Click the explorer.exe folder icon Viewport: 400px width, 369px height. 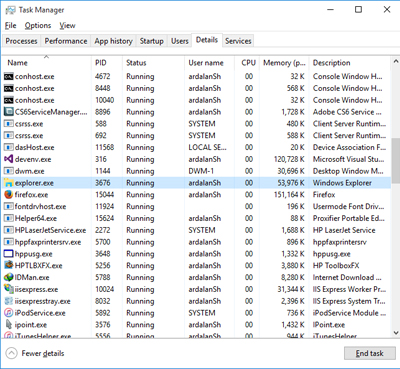[8, 183]
